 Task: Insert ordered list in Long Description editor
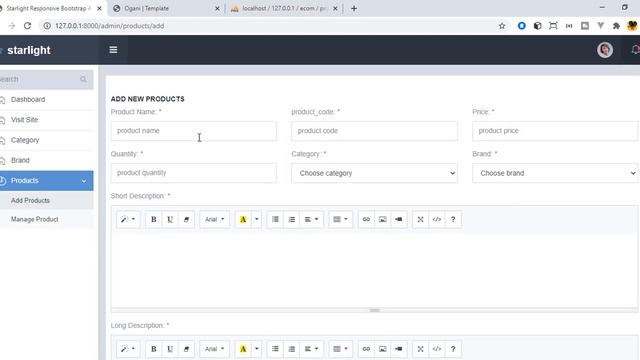tap(291, 349)
